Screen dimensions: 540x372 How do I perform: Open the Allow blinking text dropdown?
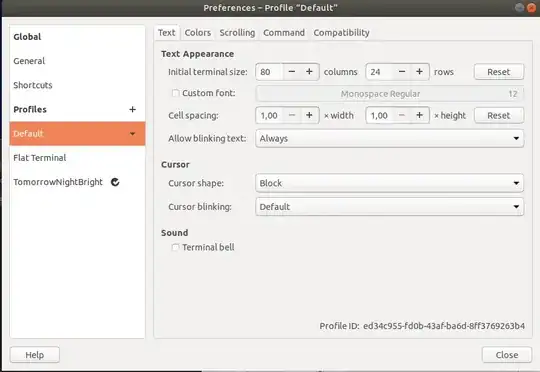pyautogui.click(x=390, y=138)
